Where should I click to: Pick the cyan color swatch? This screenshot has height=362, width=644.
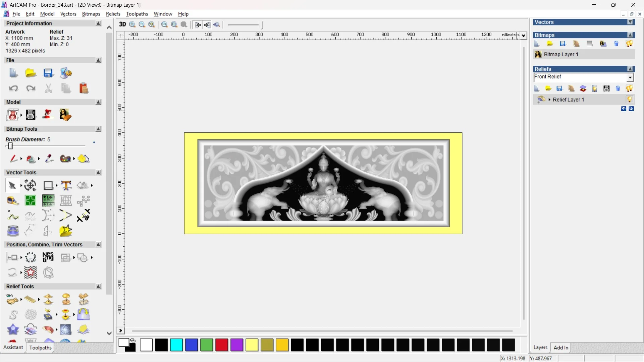176,345
